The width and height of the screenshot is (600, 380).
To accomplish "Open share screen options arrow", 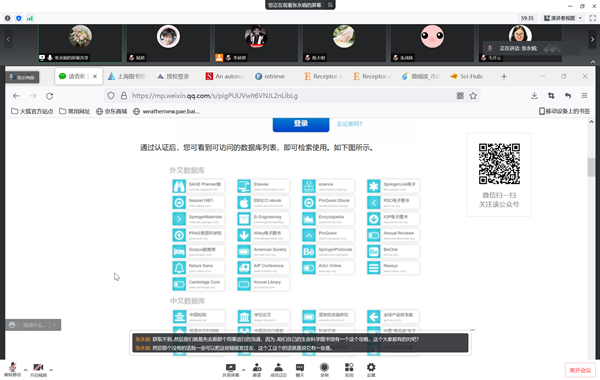I will click(x=243, y=370).
